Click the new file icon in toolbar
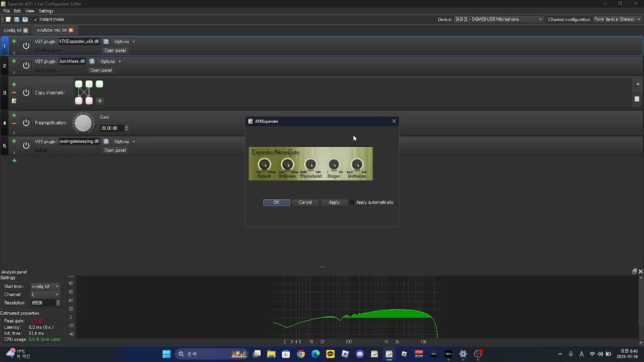Viewport: 644px width, 362px height. (8, 20)
